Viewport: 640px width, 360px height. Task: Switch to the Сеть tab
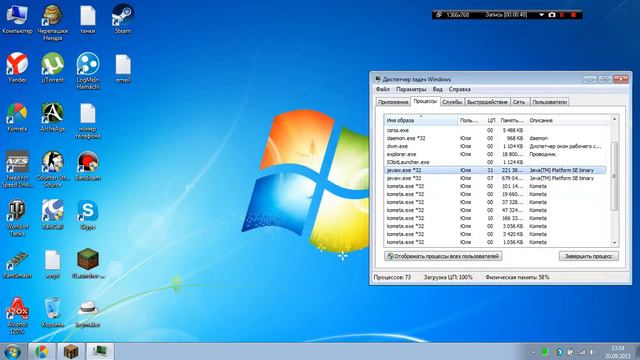[519, 102]
